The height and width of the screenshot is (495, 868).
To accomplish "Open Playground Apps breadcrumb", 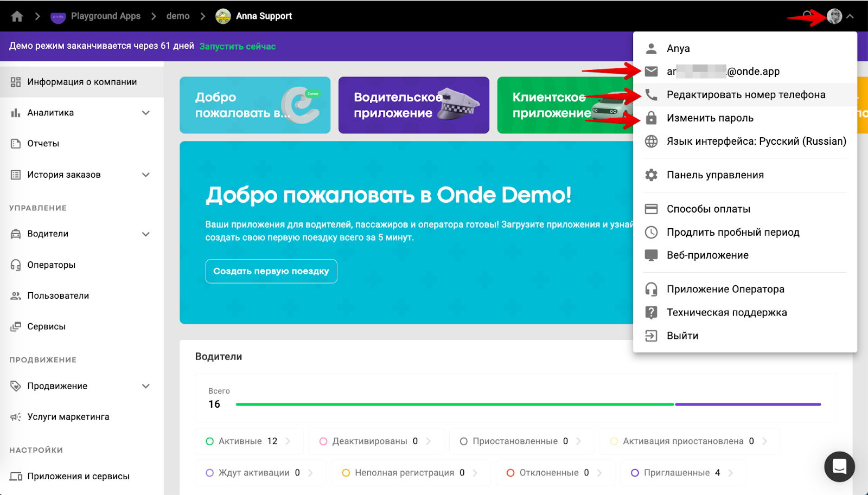I will pyautogui.click(x=95, y=16).
